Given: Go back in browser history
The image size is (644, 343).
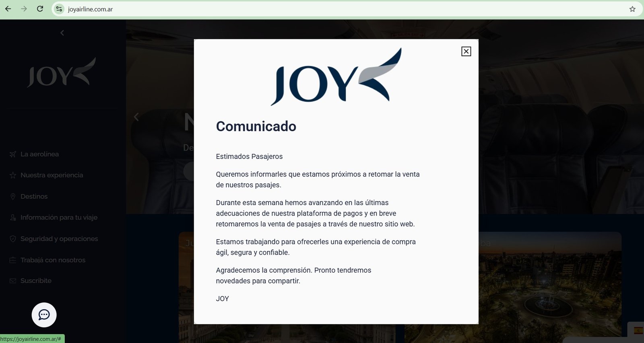Looking at the screenshot, I should coord(8,9).
